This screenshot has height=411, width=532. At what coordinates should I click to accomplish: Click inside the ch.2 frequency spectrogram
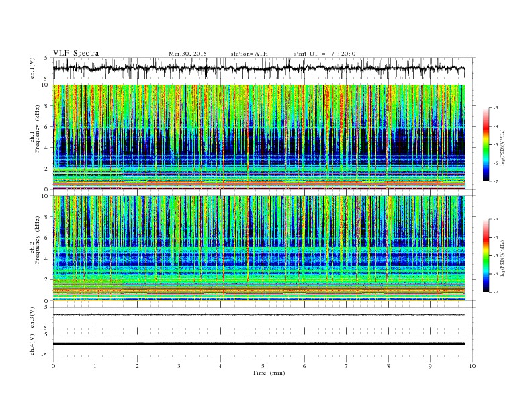tap(259, 248)
